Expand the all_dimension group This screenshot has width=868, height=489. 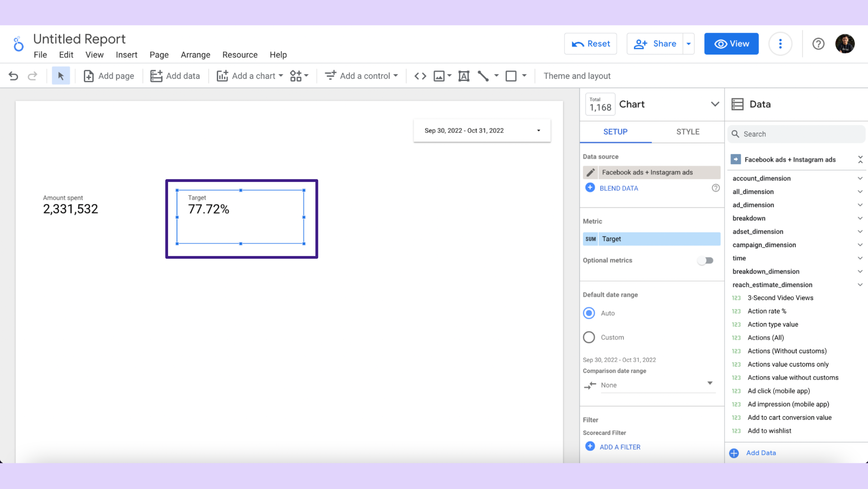[860, 191]
